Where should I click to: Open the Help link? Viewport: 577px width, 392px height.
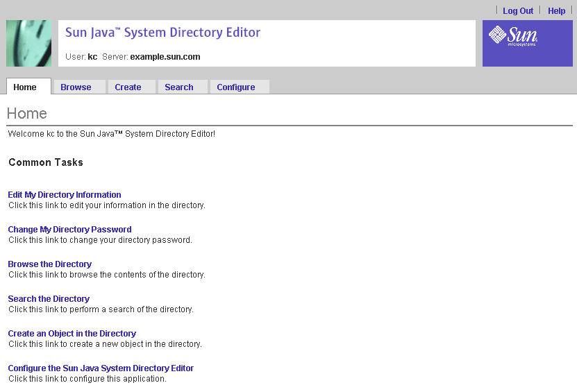(x=556, y=11)
